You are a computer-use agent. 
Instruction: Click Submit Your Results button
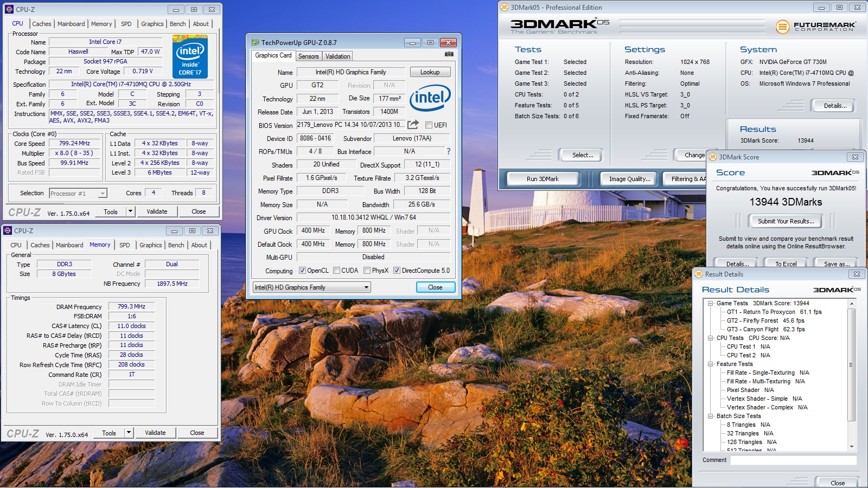786,221
